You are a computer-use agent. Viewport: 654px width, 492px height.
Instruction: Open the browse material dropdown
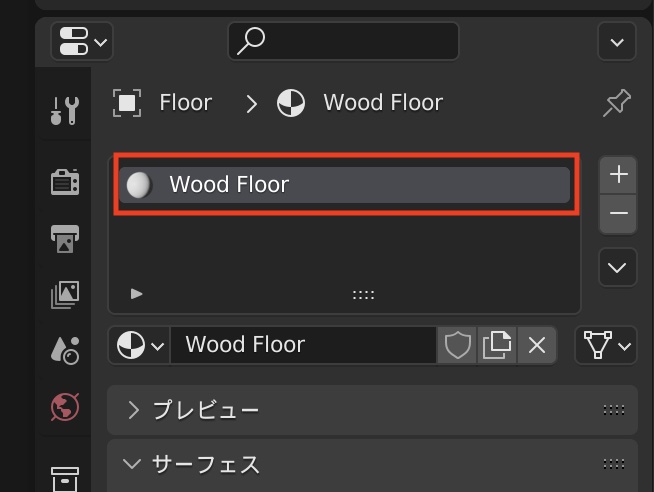click(138, 346)
